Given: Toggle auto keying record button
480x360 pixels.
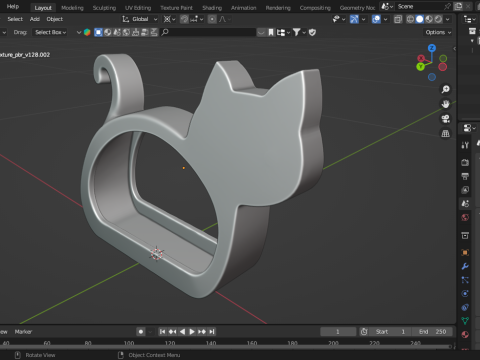Looking at the screenshot, I should point(141,332).
